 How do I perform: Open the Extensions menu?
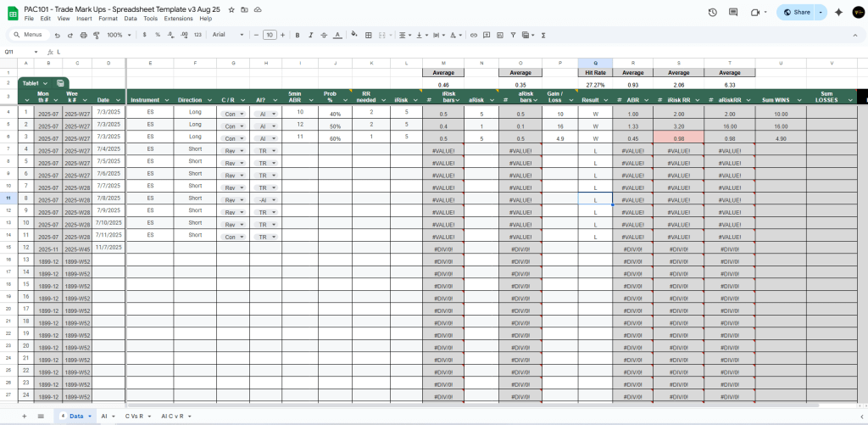tap(178, 19)
